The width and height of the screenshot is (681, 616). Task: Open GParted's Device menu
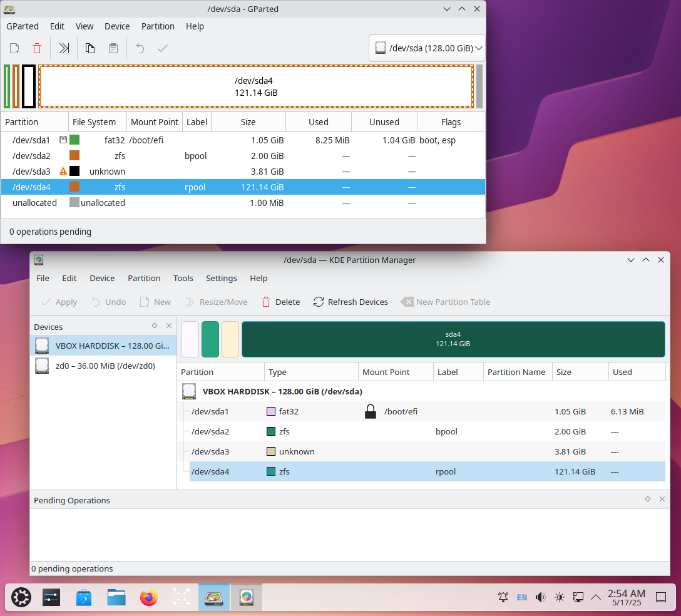click(117, 26)
